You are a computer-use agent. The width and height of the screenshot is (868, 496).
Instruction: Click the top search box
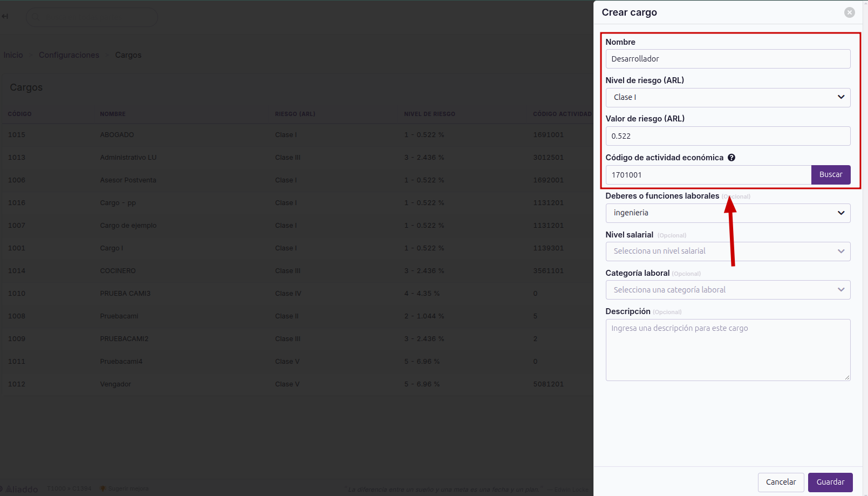point(92,17)
